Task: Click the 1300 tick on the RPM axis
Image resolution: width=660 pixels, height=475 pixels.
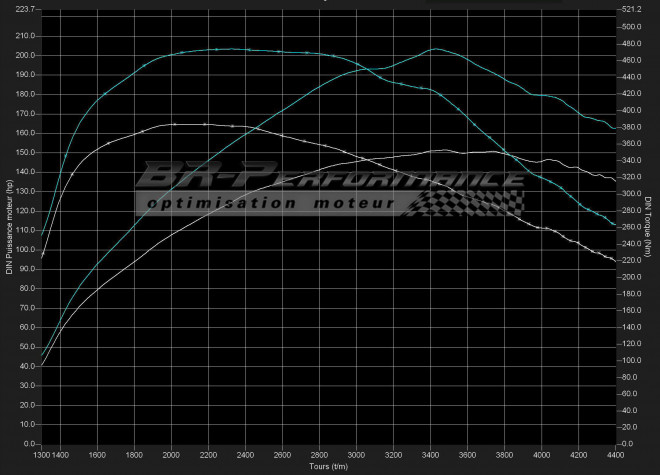Action: point(43,455)
